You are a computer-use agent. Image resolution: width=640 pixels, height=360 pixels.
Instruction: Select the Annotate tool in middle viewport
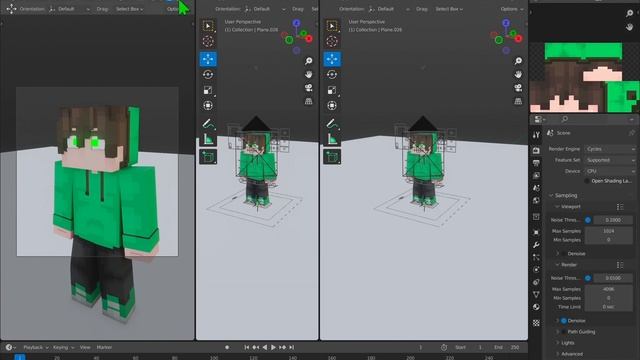pyautogui.click(x=208, y=123)
